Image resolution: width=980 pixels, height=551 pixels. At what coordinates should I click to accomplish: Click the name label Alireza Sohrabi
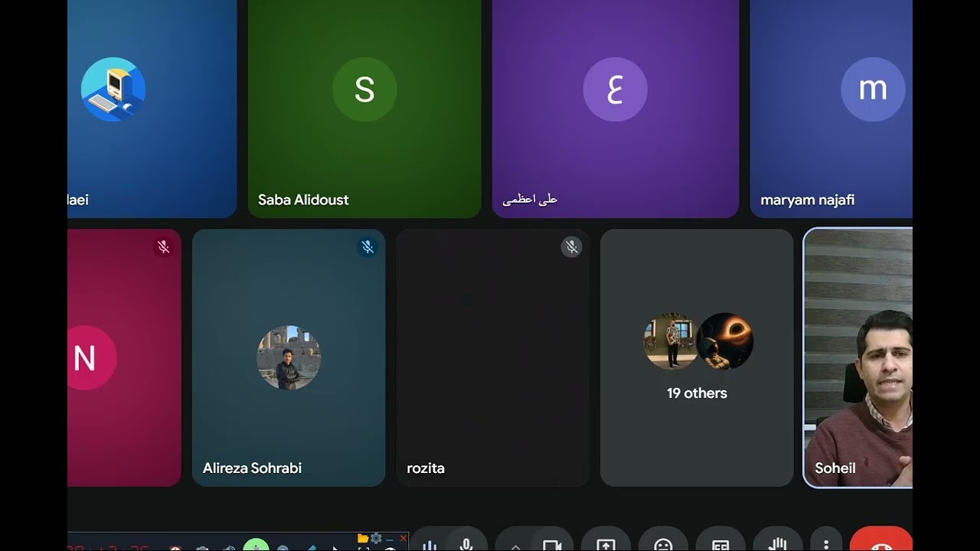coord(252,468)
